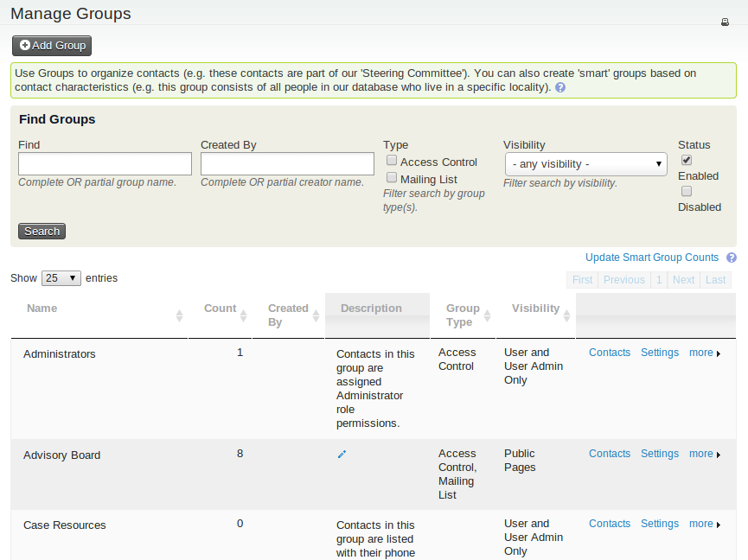This screenshot has height=560, width=748.
Task: Click help icon beside Update Smart Group Counts
Action: coord(732,258)
